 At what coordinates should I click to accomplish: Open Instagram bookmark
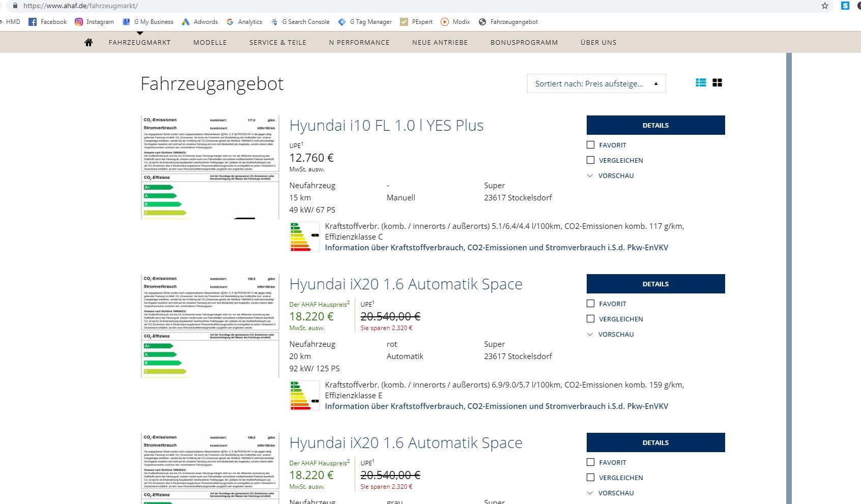click(94, 22)
